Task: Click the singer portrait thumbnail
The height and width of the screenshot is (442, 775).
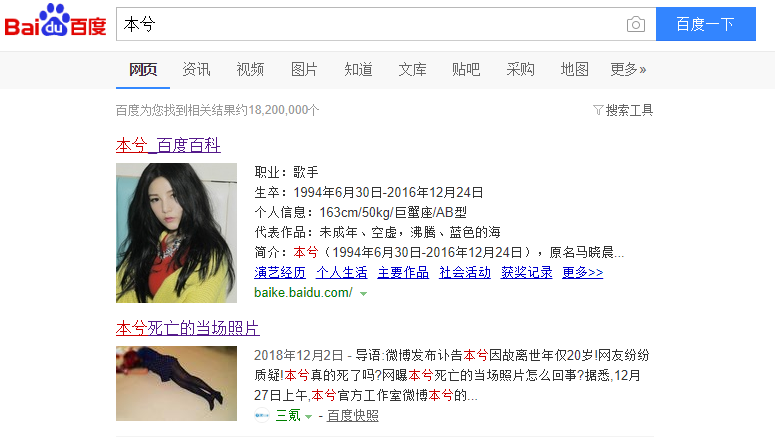Action: coord(176,233)
